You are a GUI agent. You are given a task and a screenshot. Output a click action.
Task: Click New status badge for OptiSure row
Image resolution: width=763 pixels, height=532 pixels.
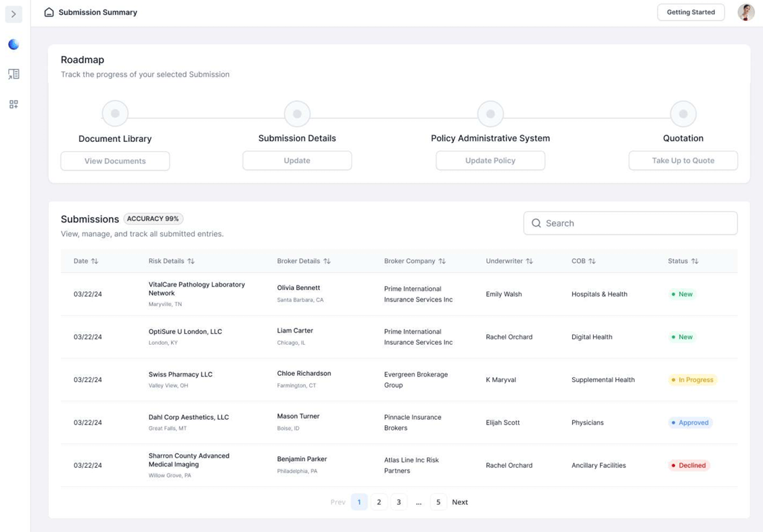pos(683,337)
